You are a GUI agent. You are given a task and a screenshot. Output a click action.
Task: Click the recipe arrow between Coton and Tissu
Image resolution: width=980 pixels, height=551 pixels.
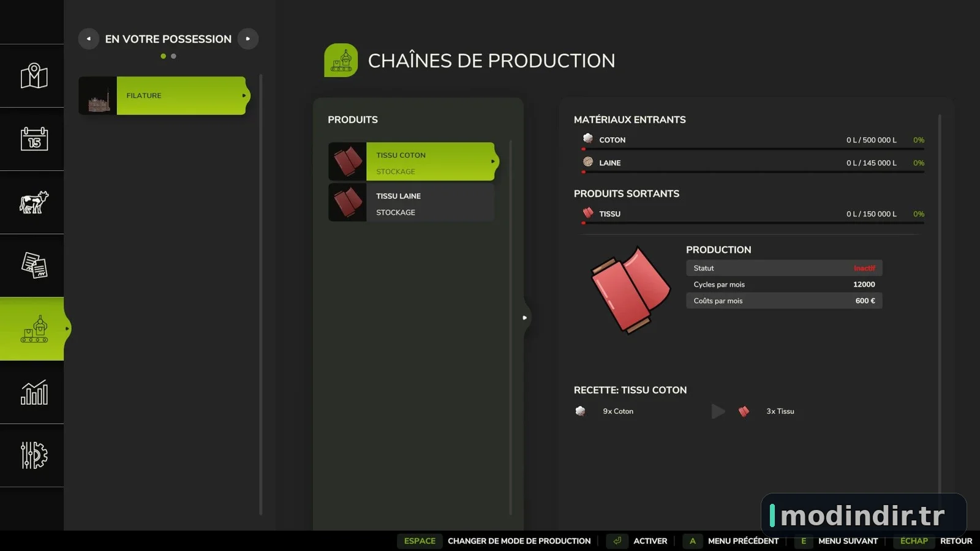click(718, 411)
